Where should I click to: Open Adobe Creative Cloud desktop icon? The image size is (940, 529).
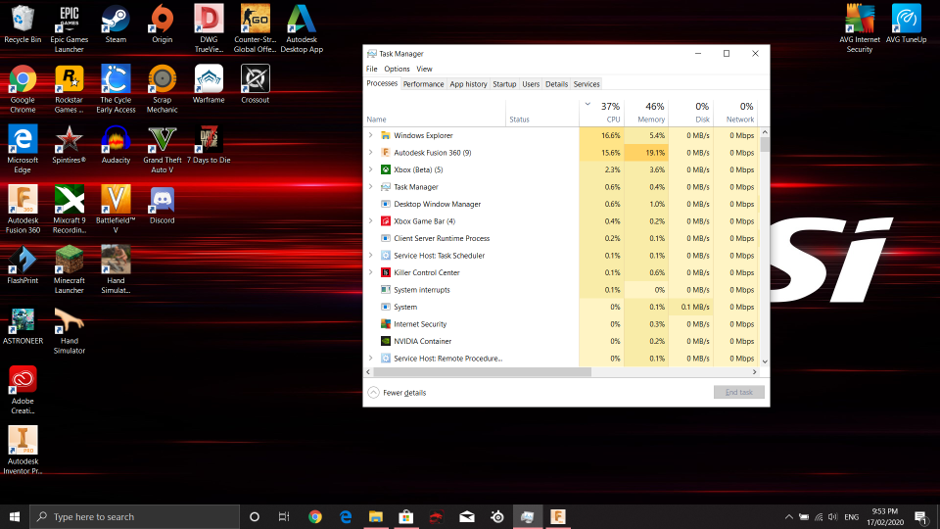23,390
